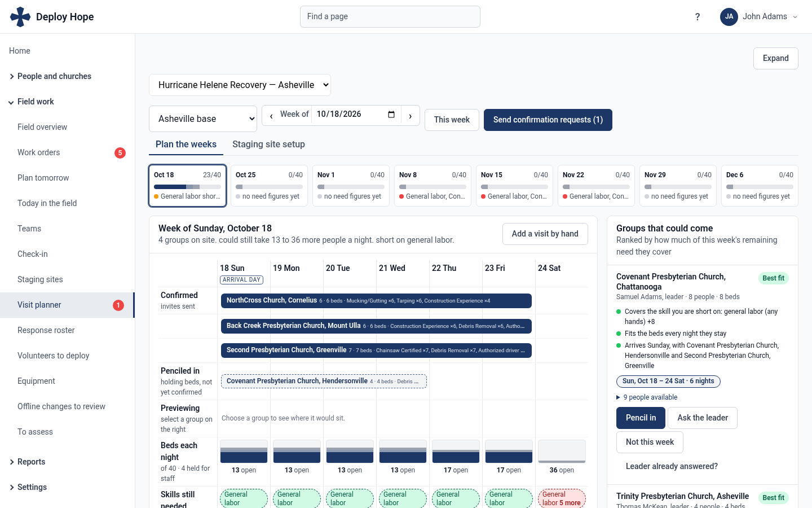Open Today in the field page
Image resolution: width=812 pixels, height=508 pixels.
[67, 203]
